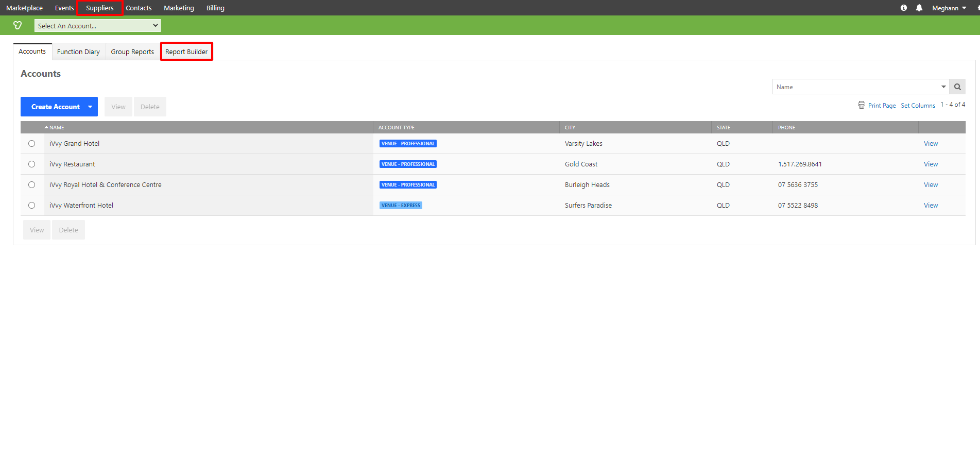Click the top View button
Image resolution: width=980 pixels, height=474 pixels.
pos(118,107)
